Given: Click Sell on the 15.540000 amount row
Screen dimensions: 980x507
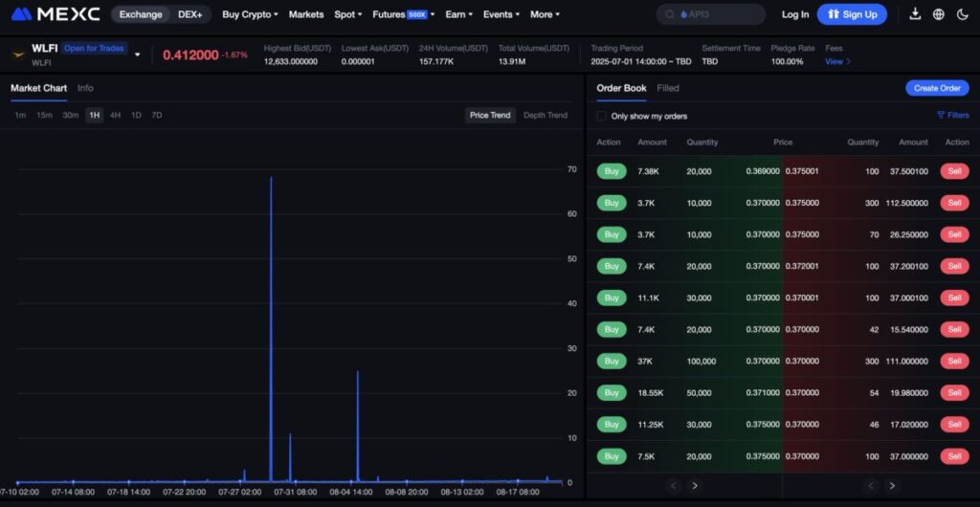Looking at the screenshot, I should (x=954, y=329).
